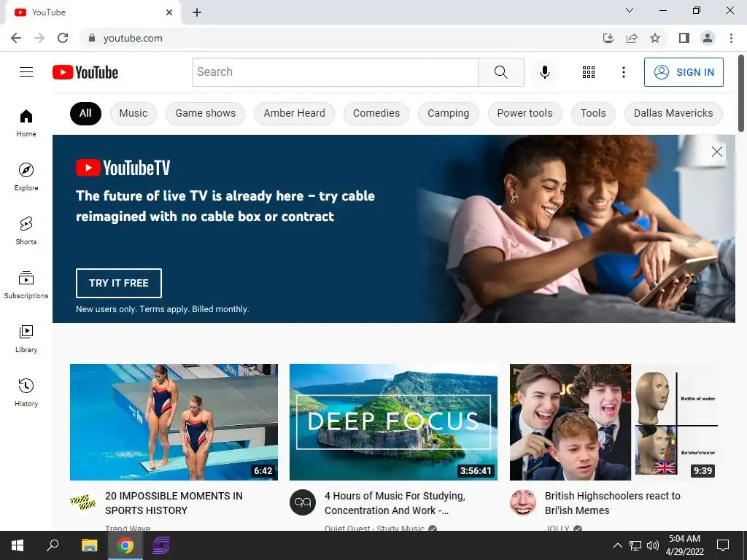Select the Amber Heard chip
This screenshot has height=560, width=747.
coord(295,113)
